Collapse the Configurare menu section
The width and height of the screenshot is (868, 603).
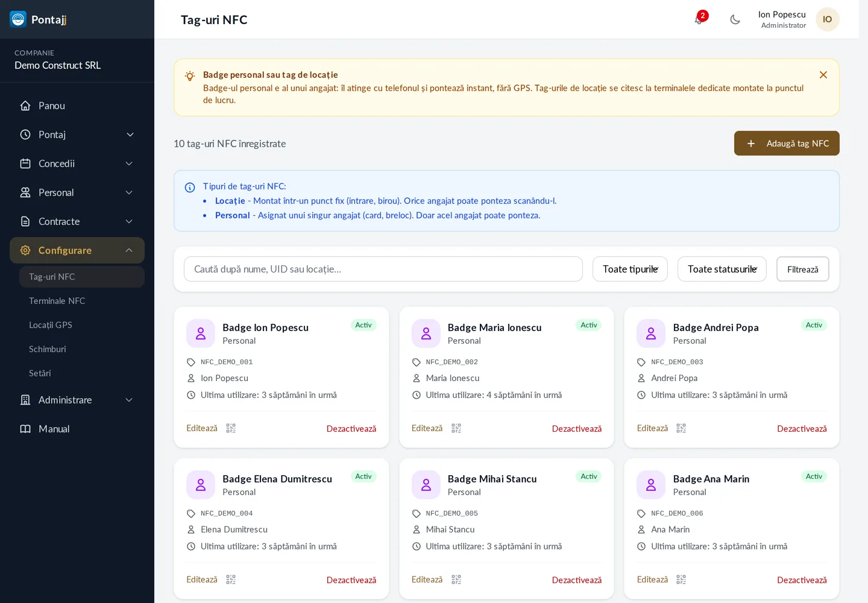pos(77,250)
